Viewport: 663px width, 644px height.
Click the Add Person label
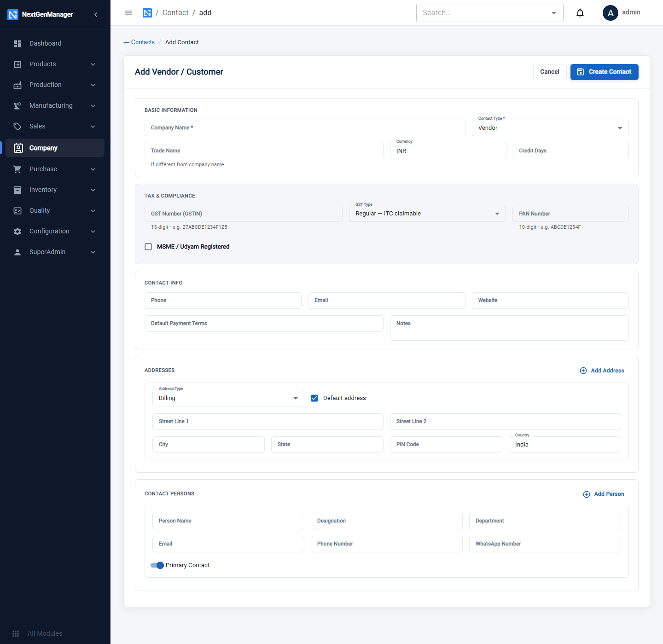pos(609,494)
